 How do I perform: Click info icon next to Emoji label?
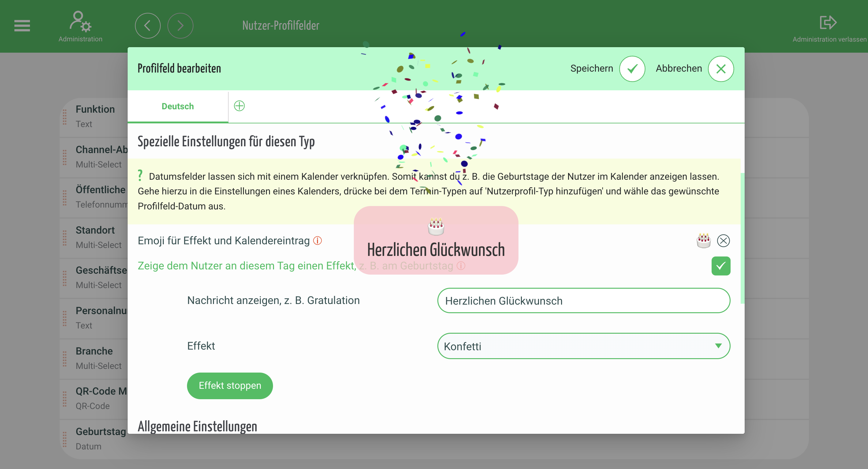317,241
